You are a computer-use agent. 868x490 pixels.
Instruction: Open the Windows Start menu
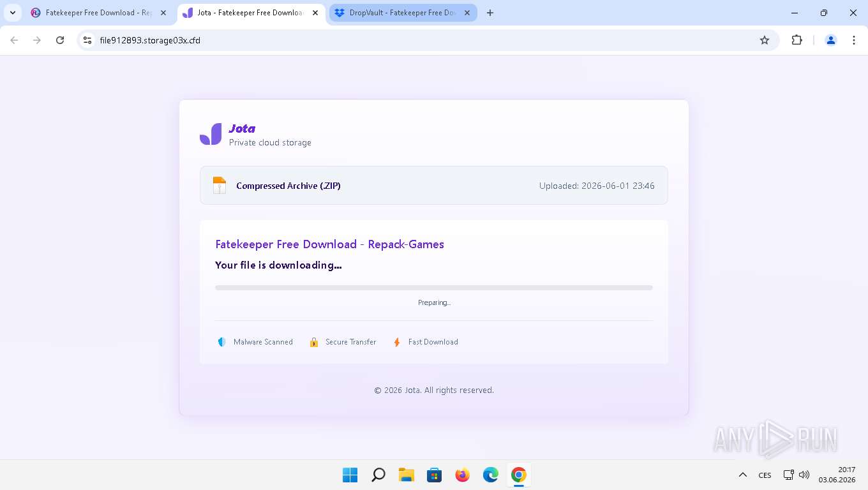pyautogui.click(x=350, y=475)
